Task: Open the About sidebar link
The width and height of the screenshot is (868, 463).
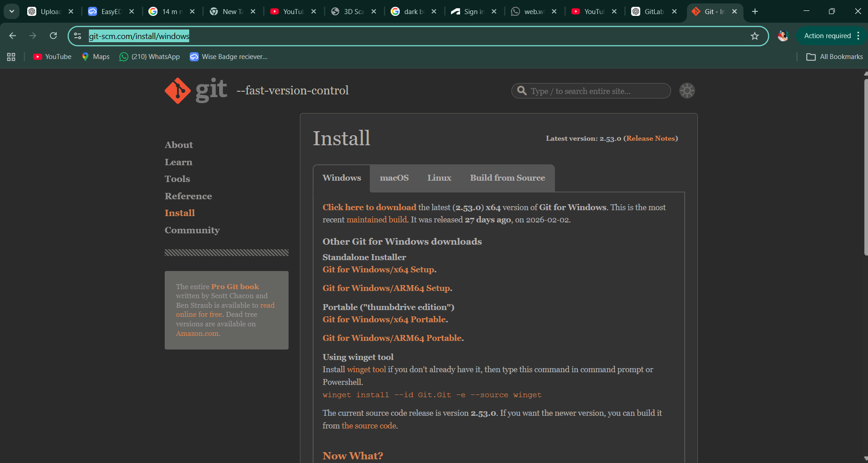Action: (179, 145)
